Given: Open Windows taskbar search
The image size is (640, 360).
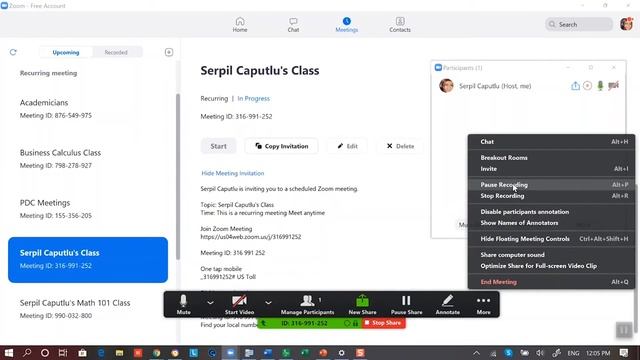Looking at the screenshot, I should point(27,353).
